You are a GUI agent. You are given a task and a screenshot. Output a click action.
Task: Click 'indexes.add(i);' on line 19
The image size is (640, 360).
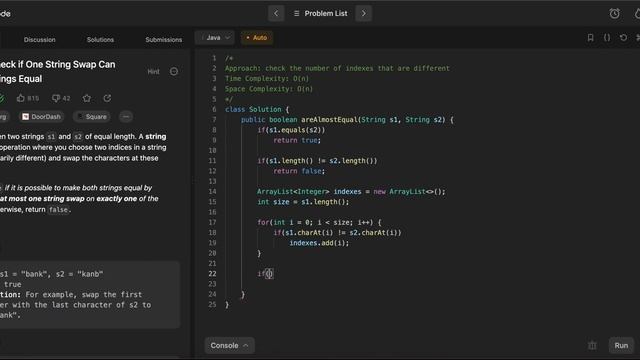(x=319, y=243)
